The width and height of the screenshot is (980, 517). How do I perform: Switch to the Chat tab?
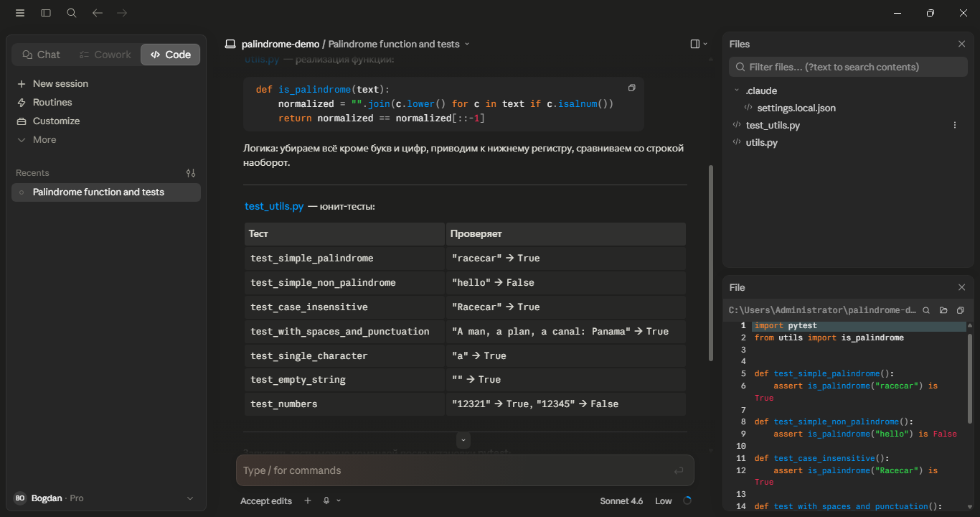click(41, 55)
